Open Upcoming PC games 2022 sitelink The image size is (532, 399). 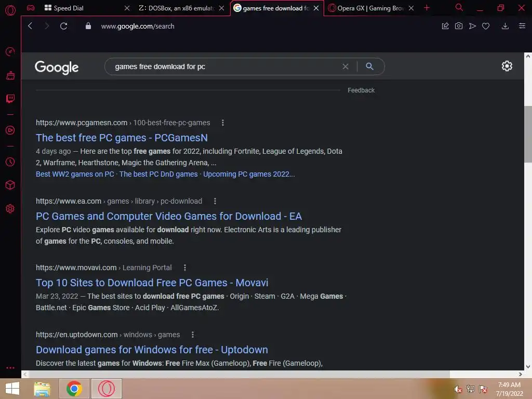click(249, 174)
